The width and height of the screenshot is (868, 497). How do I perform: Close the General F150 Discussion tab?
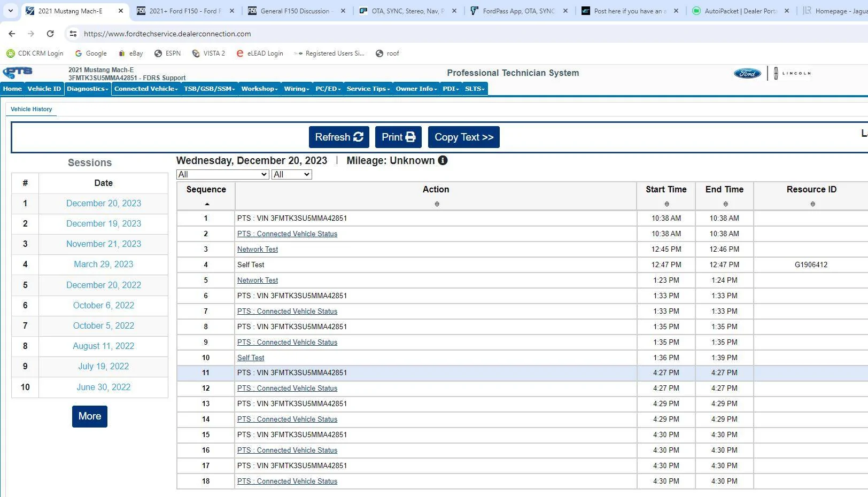(343, 11)
